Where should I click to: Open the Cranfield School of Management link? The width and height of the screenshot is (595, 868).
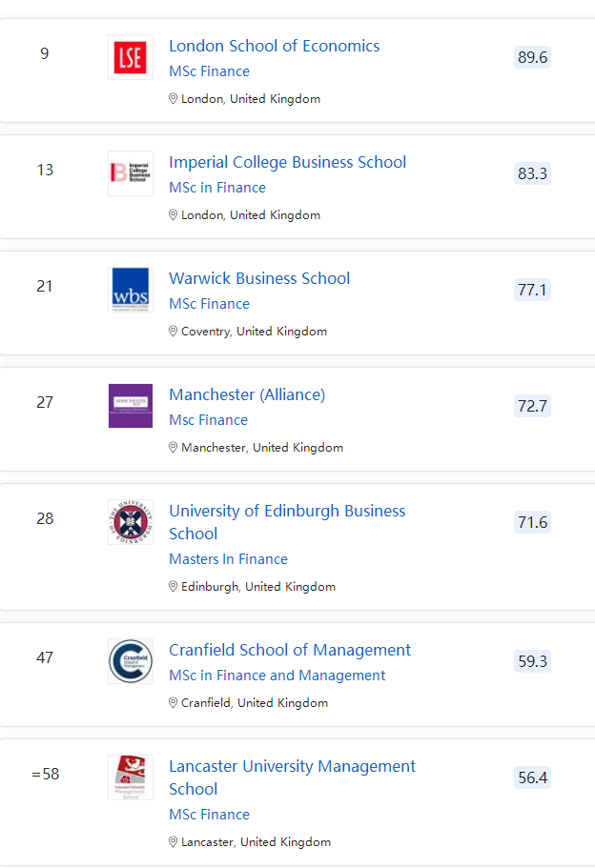[x=290, y=650]
